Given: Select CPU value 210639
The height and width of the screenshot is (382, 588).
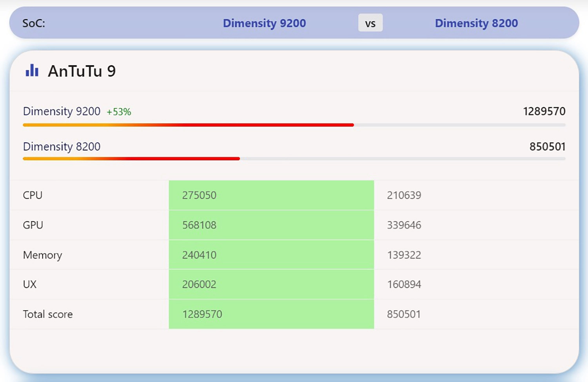Looking at the screenshot, I should 404,195.
